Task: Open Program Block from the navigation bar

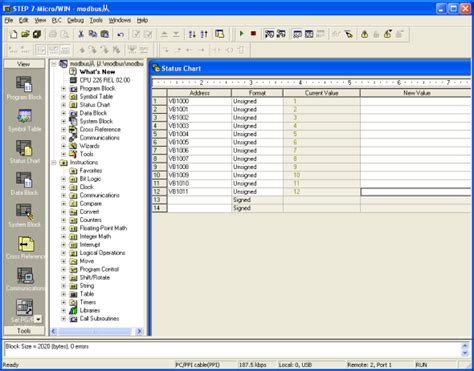Action: [24, 88]
